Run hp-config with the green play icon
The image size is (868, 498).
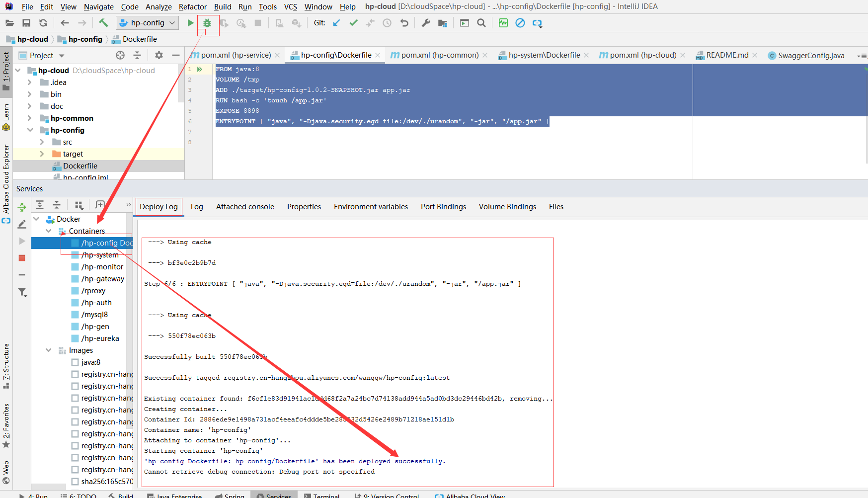(x=190, y=23)
